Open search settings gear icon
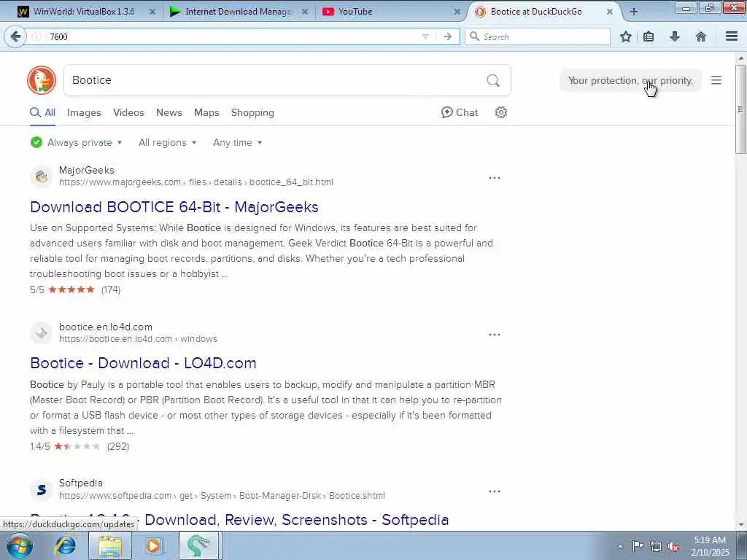This screenshot has height=560, width=747. (x=500, y=112)
